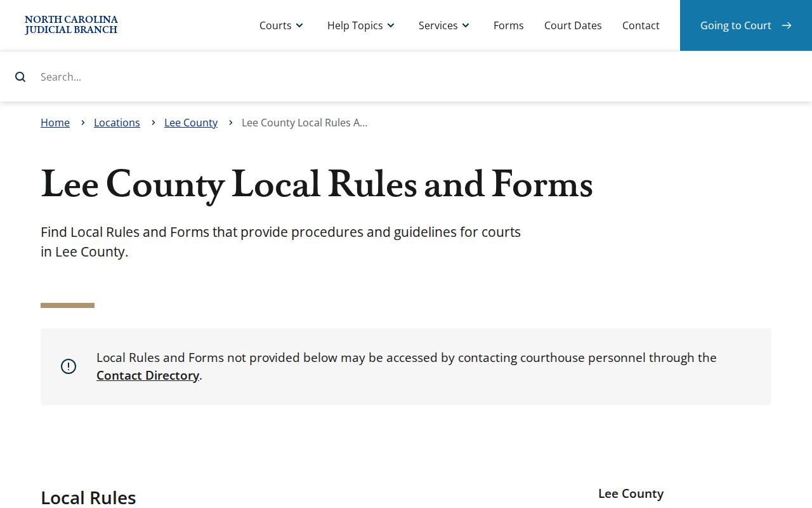The image size is (812, 508).
Task: Click the Going to Court button
Action: [x=746, y=25]
